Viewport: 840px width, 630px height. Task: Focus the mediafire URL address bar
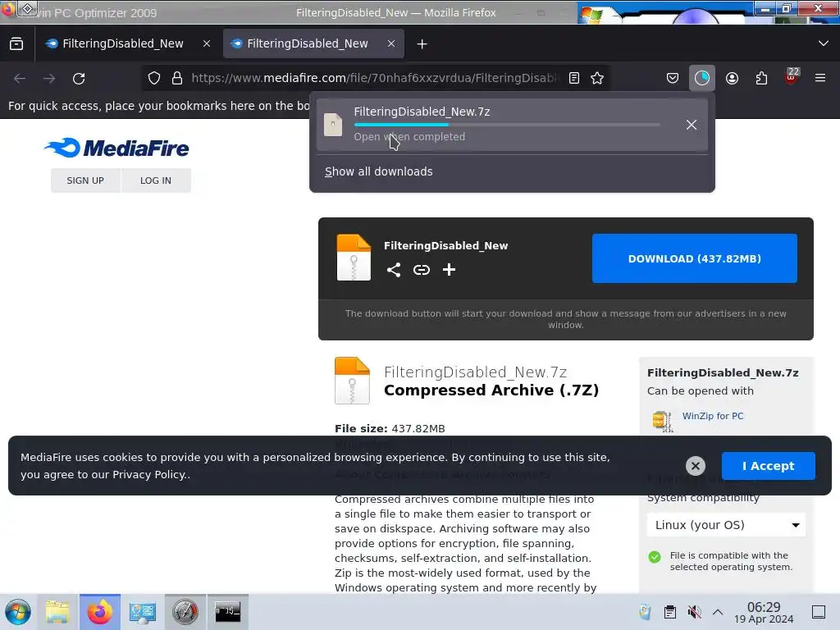(374, 78)
